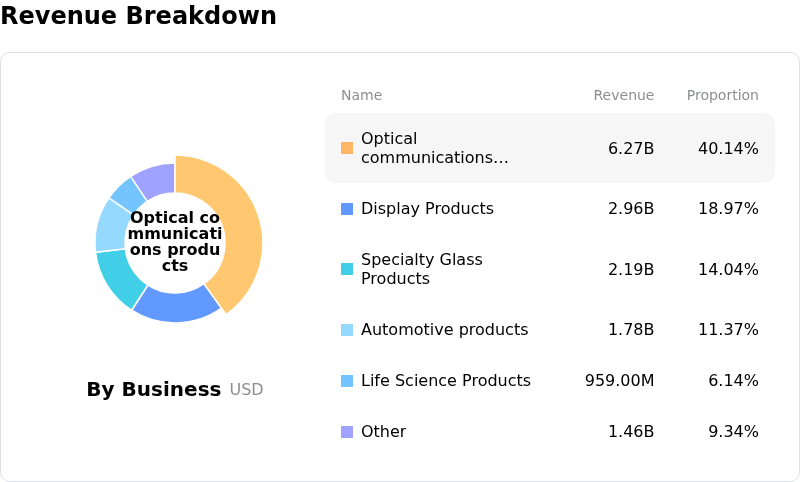800x482 pixels.
Task: Click the Life Science Products label
Action: click(x=445, y=381)
